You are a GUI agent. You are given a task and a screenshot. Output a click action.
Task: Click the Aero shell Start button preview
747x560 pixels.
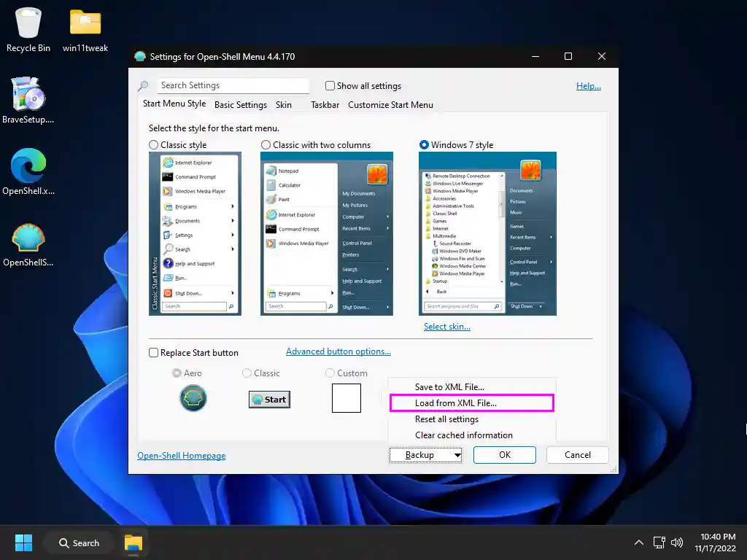pos(193,398)
